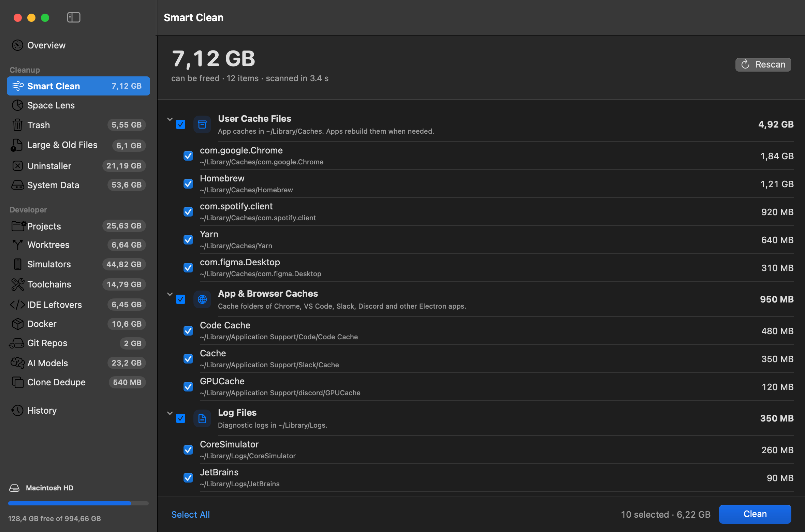805x532 pixels.
Task: Click the User Cache Files archive box icon
Action: pos(202,124)
